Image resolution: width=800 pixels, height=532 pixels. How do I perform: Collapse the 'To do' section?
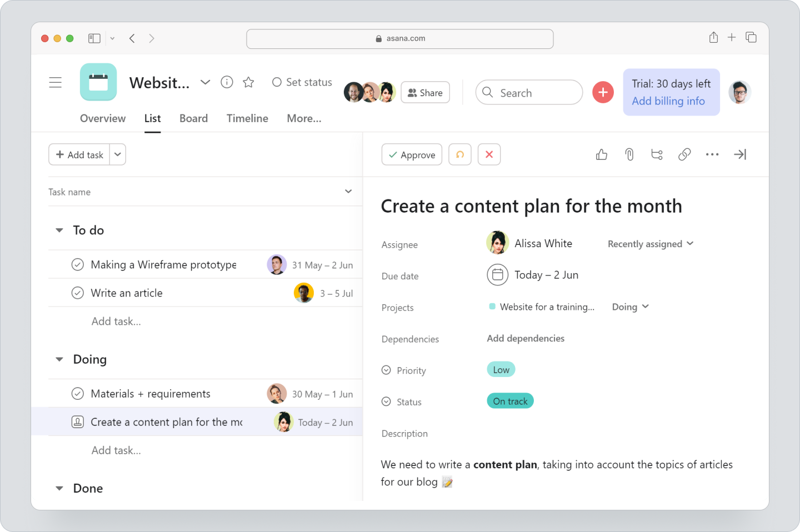tap(59, 230)
